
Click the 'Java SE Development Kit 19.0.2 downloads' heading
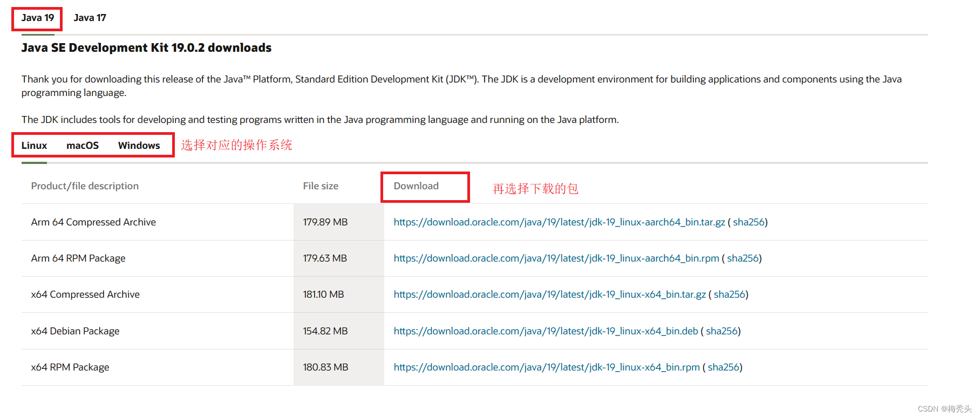pyautogui.click(x=146, y=48)
